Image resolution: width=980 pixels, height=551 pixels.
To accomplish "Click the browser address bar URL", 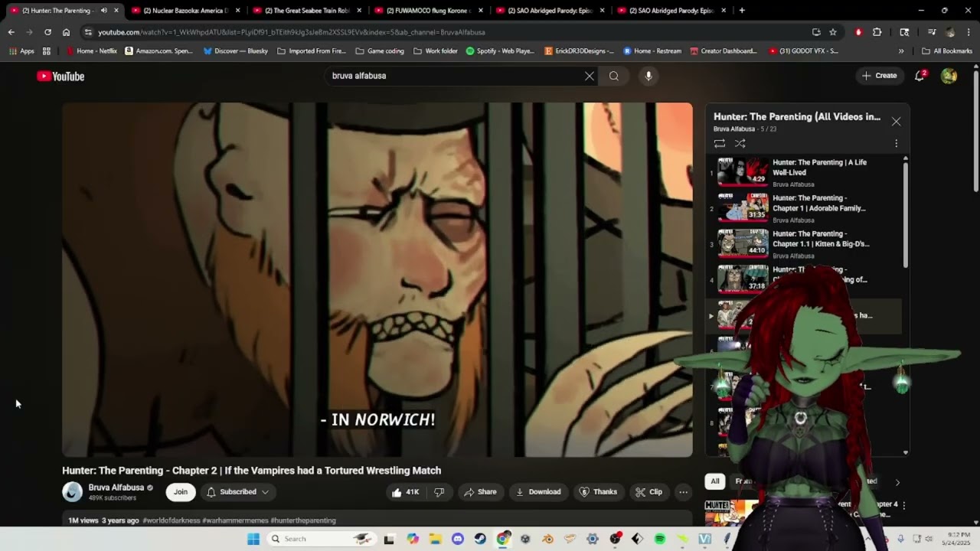I will pos(291,32).
